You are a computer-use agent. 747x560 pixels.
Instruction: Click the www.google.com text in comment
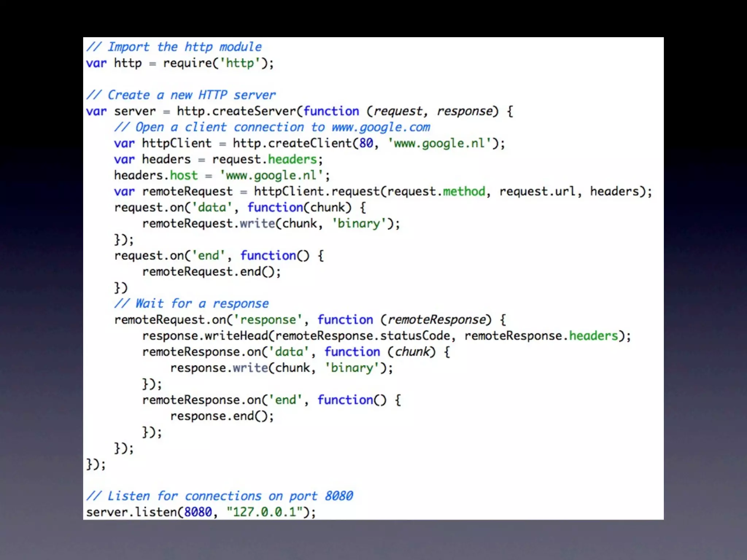[380, 127]
